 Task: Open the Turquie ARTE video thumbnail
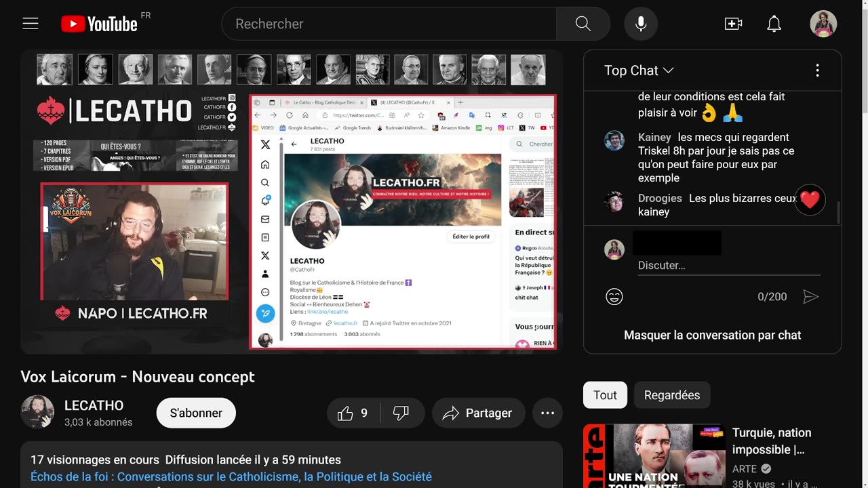pyautogui.click(x=654, y=456)
